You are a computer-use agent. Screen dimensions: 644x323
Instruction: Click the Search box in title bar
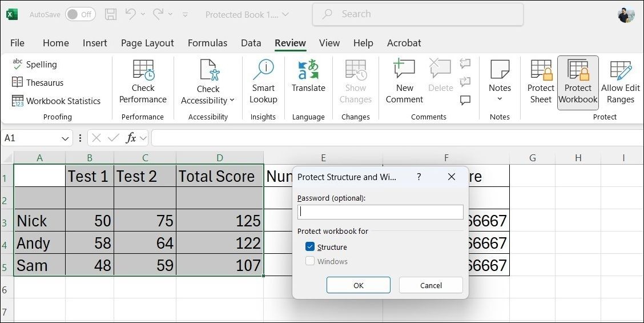click(418, 14)
